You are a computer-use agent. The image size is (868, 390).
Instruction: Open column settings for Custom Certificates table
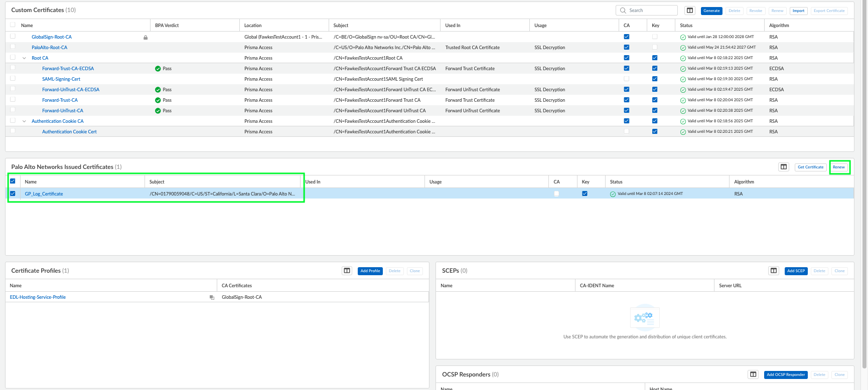pyautogui.click(x=690, y=11)
